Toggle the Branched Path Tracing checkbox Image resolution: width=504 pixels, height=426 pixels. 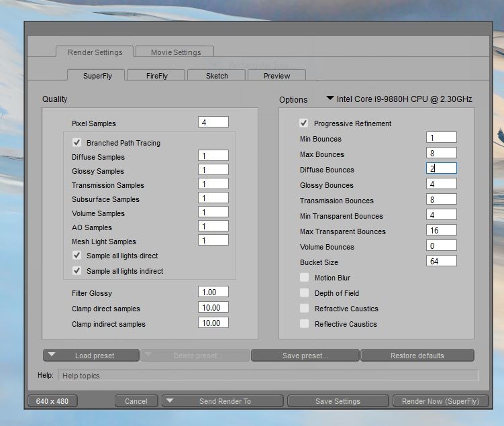pyautogui.click(x=77, y=142)
